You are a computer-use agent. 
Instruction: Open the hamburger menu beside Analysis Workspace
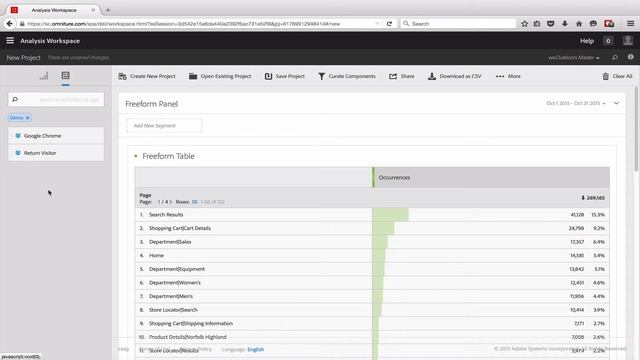[10, 40]
